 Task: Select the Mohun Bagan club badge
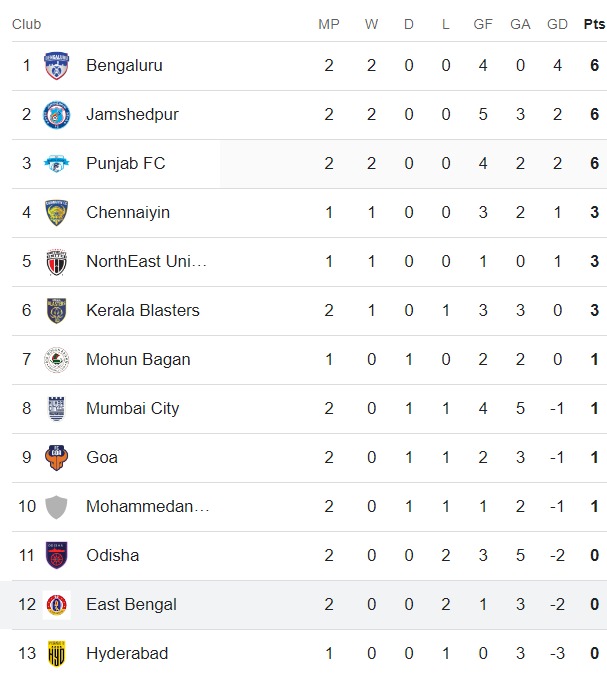pyautogui.click(x=57, y=360)
